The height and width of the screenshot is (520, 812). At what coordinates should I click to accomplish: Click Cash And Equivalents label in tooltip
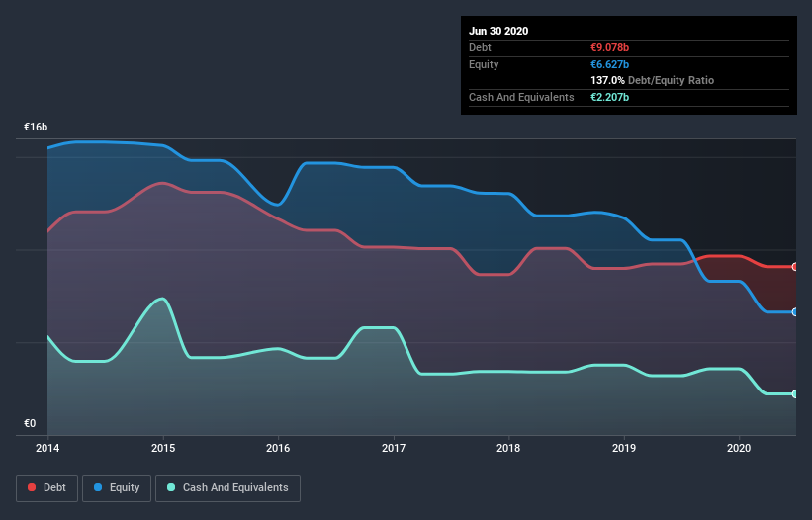[521, 97]
